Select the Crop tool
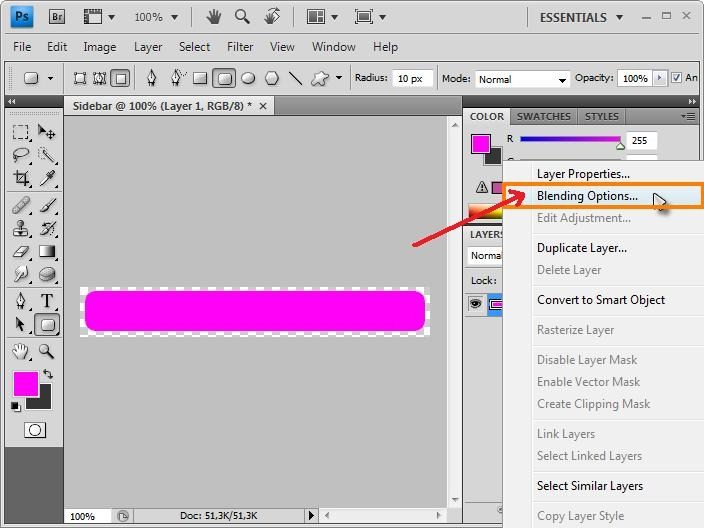The width and height of the screenshot is (704, 528). 21,178
